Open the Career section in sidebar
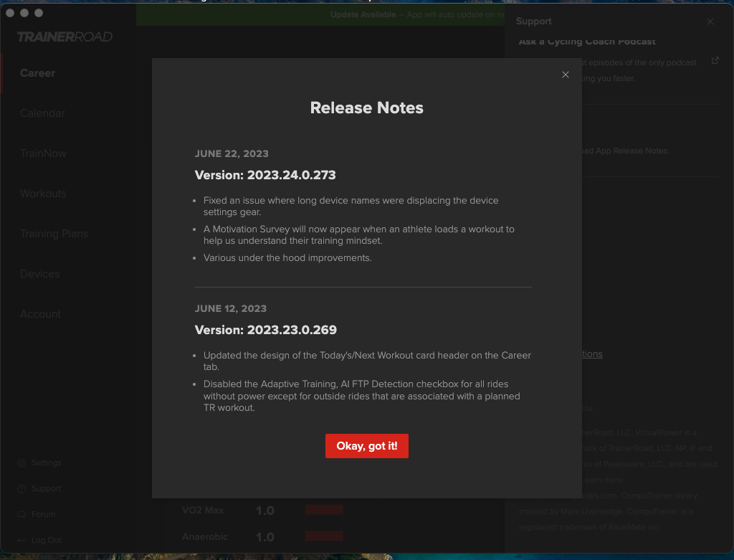The image size is (734, 560). 37,73
